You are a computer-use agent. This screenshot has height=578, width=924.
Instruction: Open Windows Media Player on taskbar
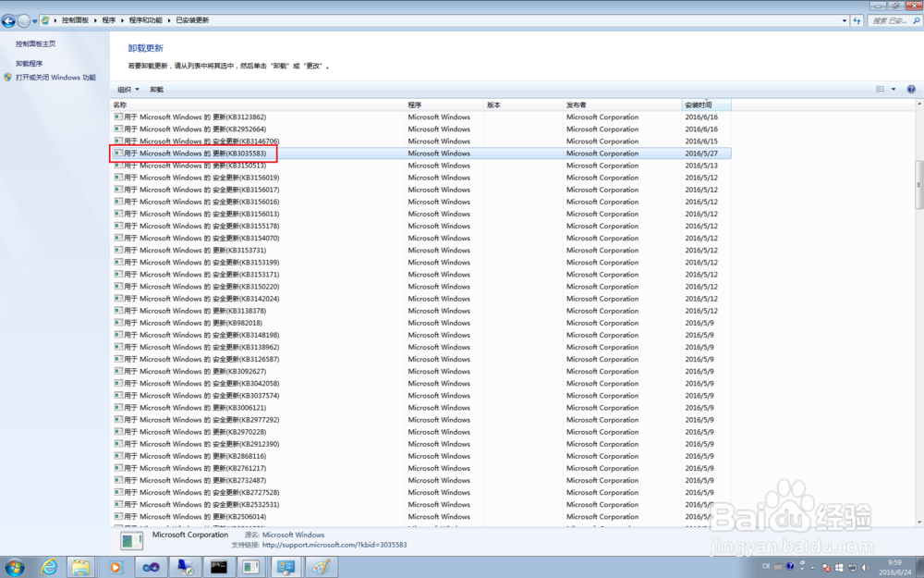click(115, 568)
